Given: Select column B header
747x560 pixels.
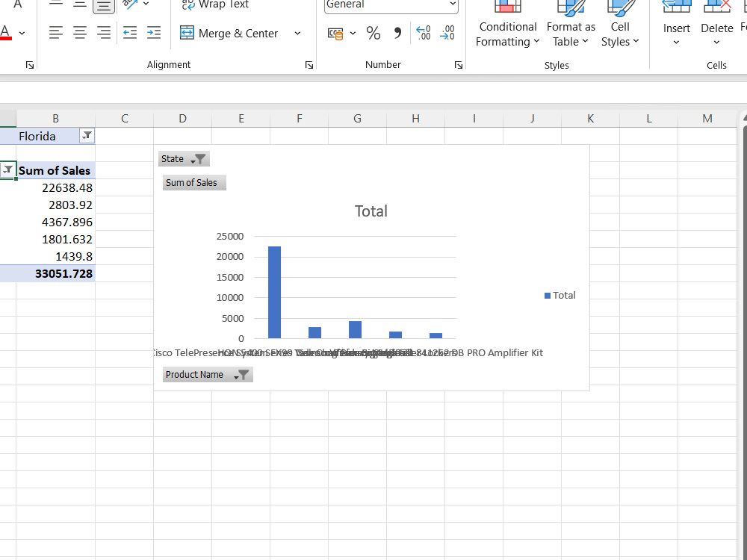Looking at the screenshot, I should tap(56, 119).
